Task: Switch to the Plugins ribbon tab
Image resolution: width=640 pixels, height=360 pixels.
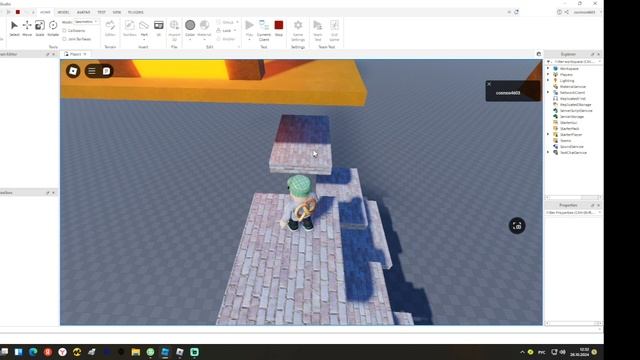Action: click(136, 12)
